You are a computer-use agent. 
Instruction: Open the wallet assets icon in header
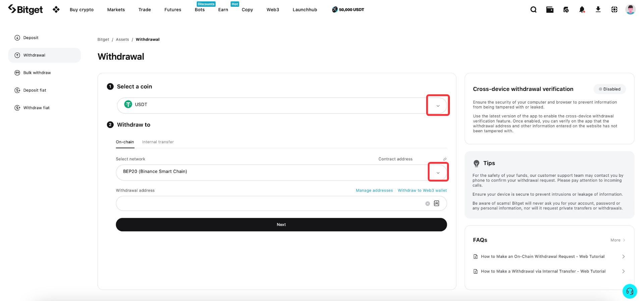(550, 9)
